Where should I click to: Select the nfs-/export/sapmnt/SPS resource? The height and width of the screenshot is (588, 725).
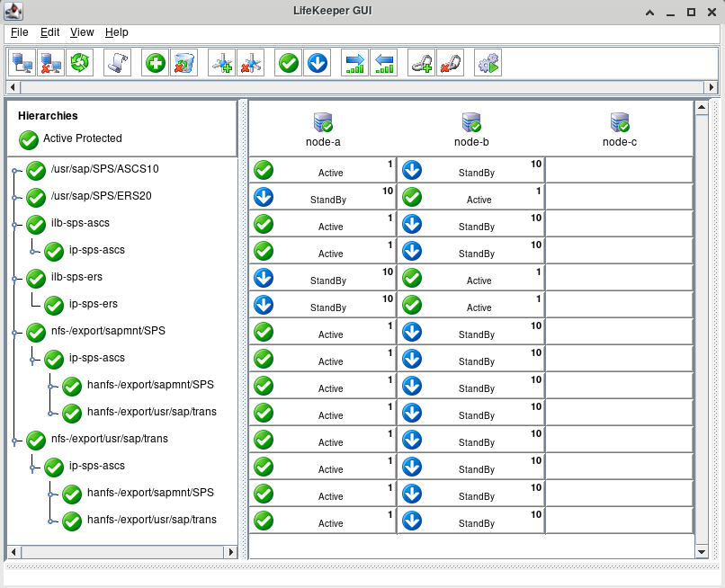tap(108, 331)
